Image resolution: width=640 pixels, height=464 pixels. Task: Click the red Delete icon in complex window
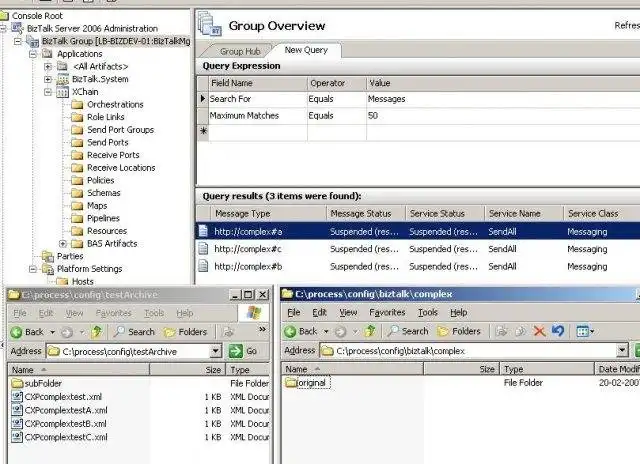[x=540, y=331]
